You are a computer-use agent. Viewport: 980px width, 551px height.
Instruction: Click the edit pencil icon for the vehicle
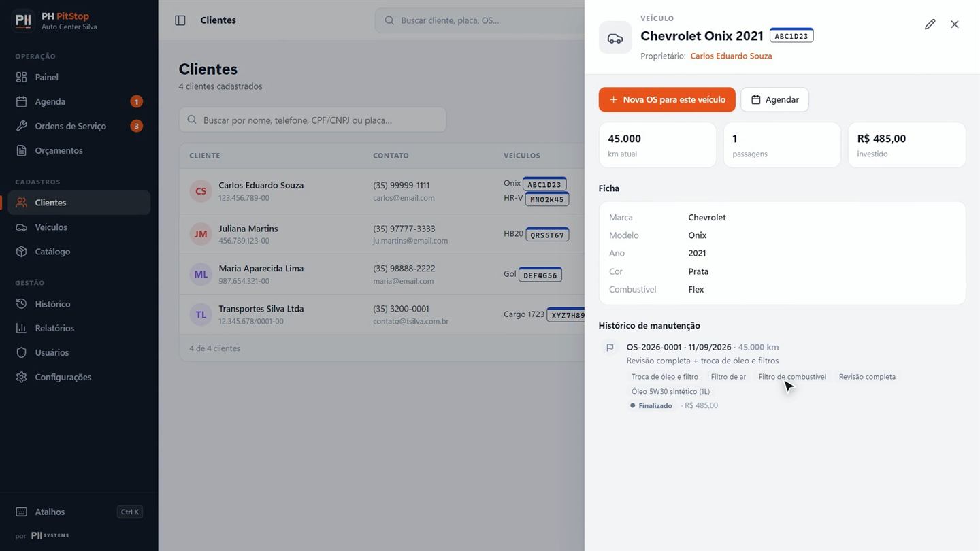[930, 24]
